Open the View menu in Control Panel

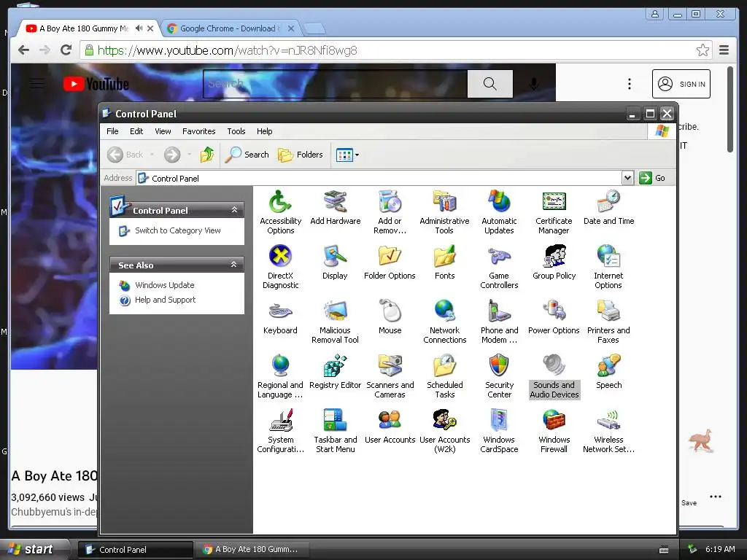click(163, 131)
